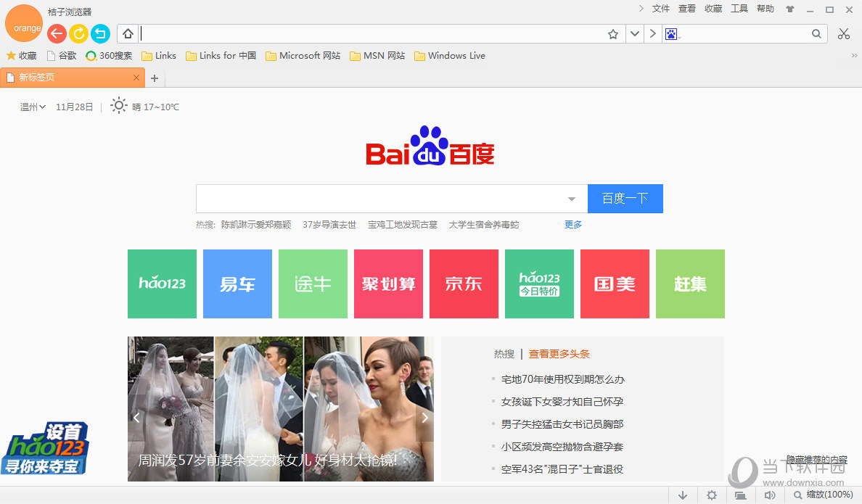This screenshot has height=504, width=862.
Task: Toggle the weather display icon
Action: tap(118, 106)
